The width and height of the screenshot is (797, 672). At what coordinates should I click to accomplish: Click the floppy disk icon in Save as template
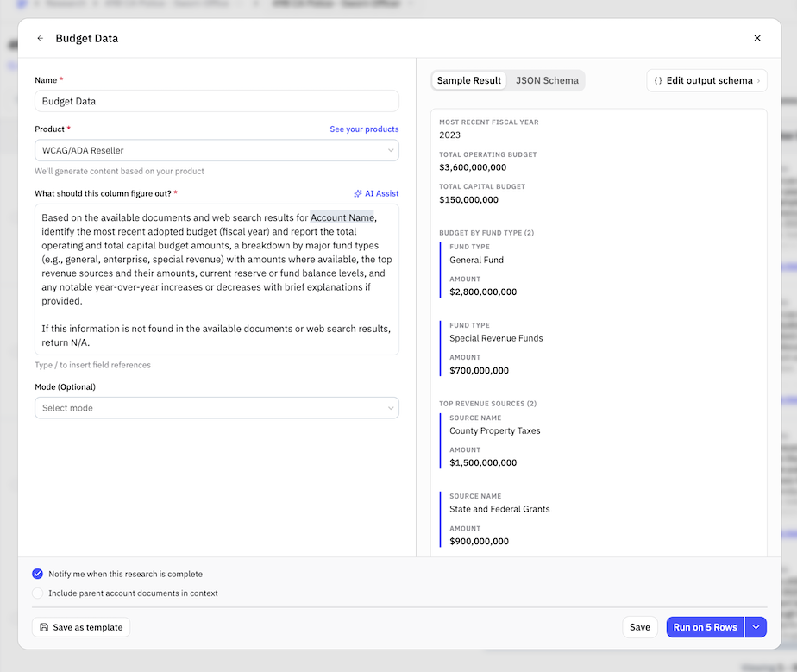44,627
